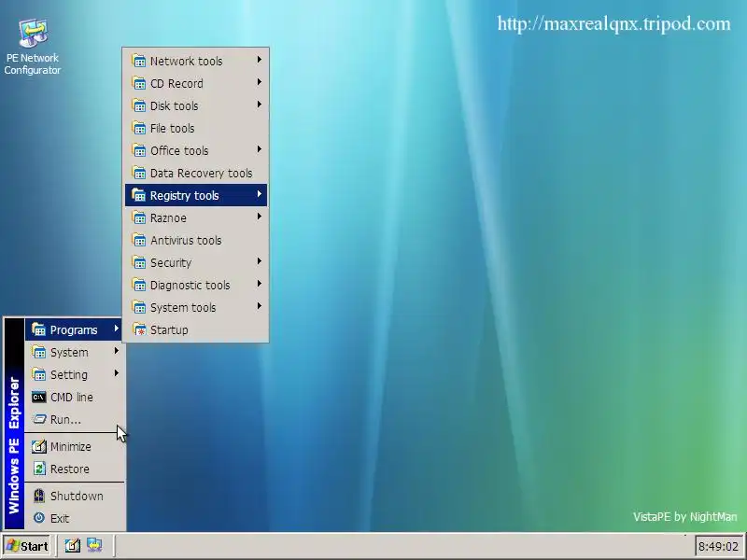Image resolution: width=747 pixels, height=560 pixels.
Task: Click the Setting folder icon in Start menu
Action: pyautogui.click(x=38, y=374)
